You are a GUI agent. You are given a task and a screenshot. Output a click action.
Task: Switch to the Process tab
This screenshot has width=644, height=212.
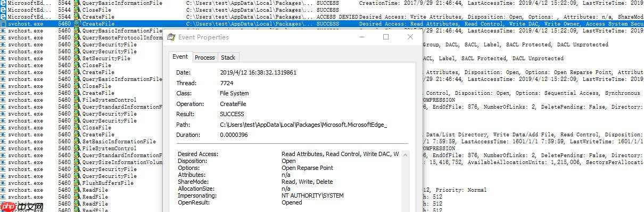pyautogui.click(x=204, y=58)
